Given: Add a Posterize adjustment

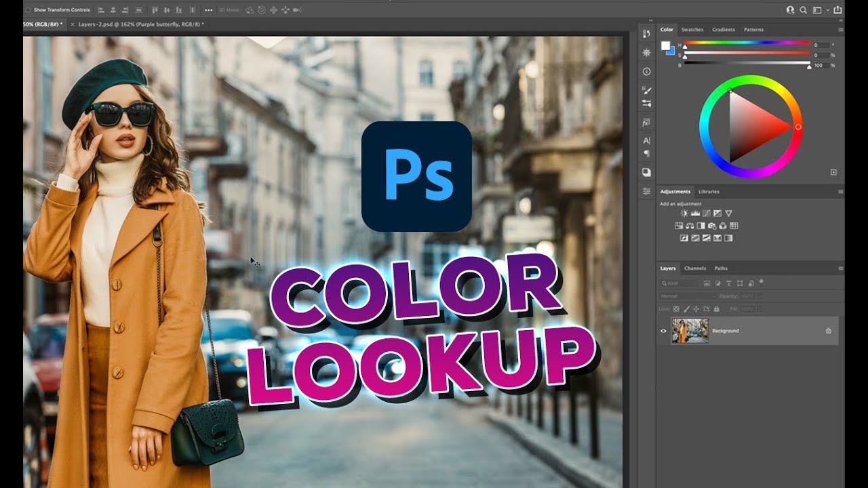Looking at the screenshot, I should pos(695,238).
